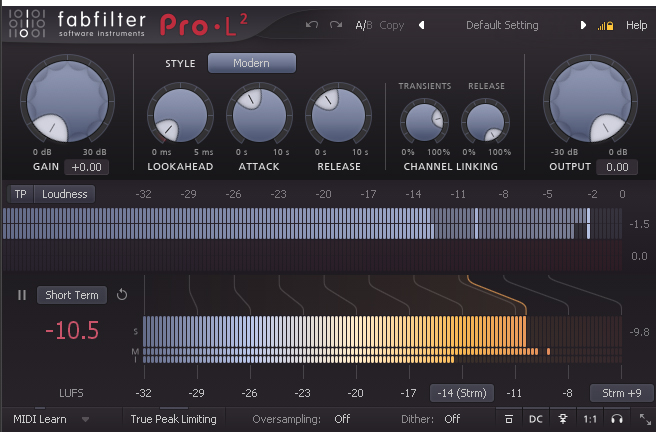Click the STYLE label
The height and width of the screenshot is (432, 656).
point(180,64)
